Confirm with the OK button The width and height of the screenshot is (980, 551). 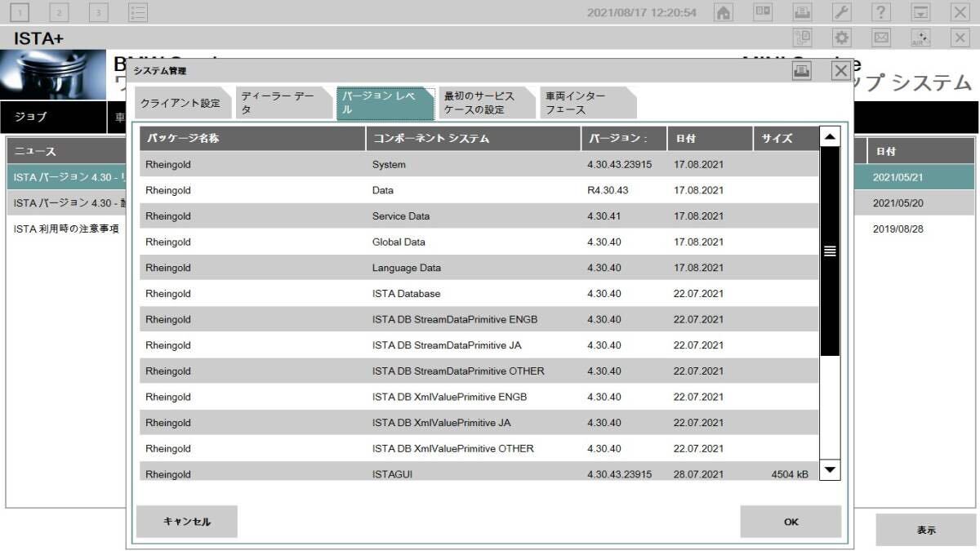pos(790,522)
